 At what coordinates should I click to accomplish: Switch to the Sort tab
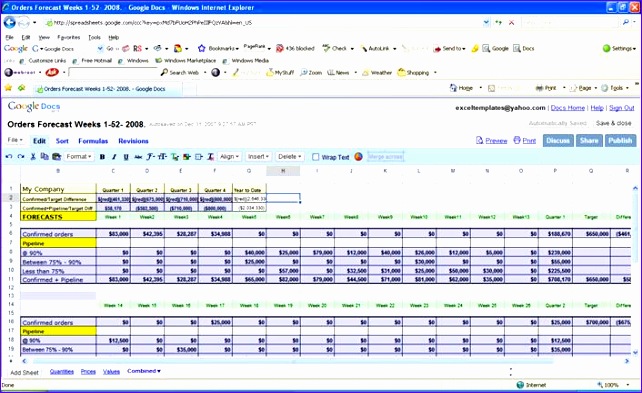62,141
